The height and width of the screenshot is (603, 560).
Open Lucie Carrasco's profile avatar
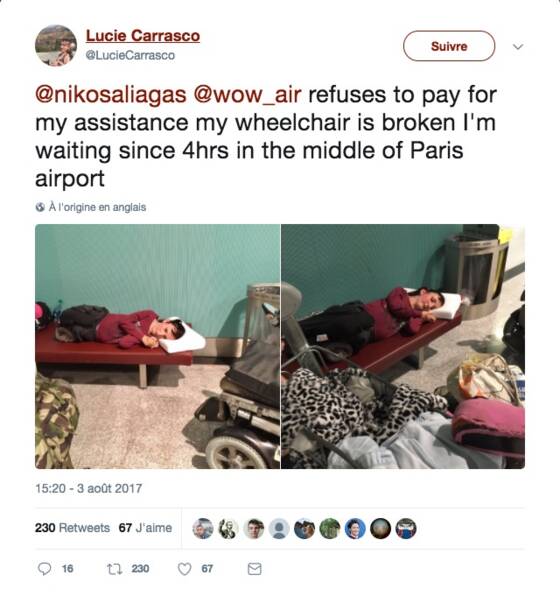coord(56,45)
